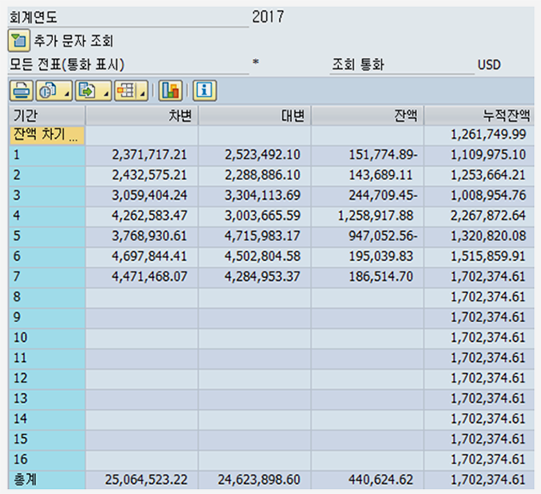
Task: Click the export toolbar icon
Action: (88, 91)
